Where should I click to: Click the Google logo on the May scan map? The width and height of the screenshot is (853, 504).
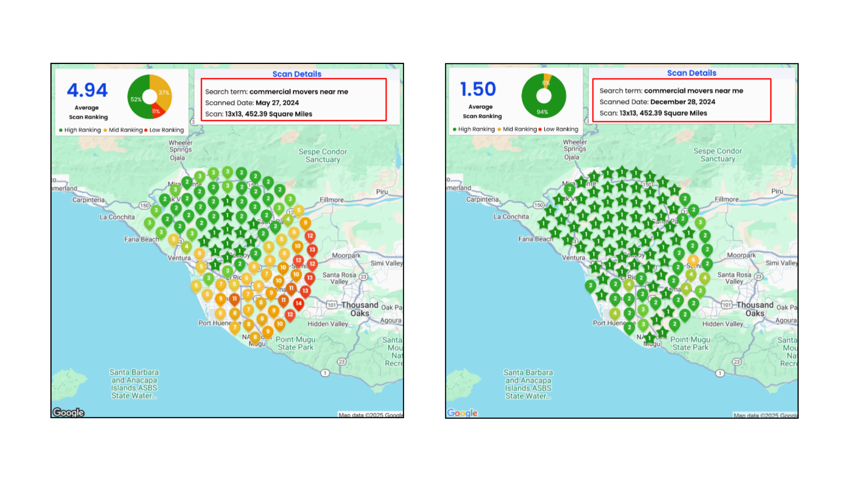pyautogui.click(x=69, y=412)
